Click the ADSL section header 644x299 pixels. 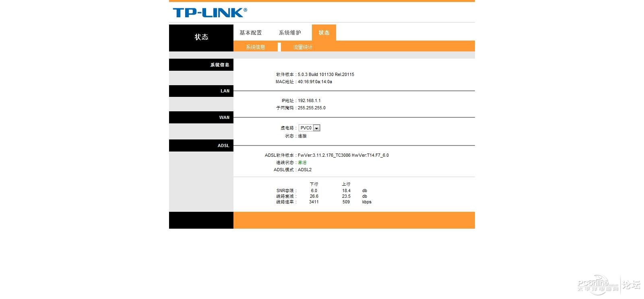pos(201,145)
